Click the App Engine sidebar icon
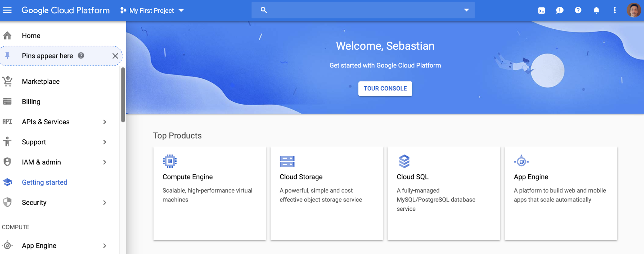 click(7, 246)
